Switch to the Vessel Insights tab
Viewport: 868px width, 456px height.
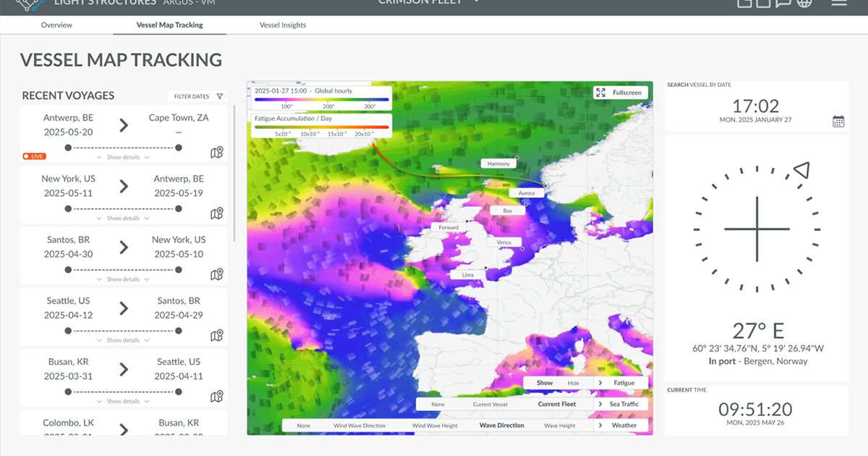[282, 25]
